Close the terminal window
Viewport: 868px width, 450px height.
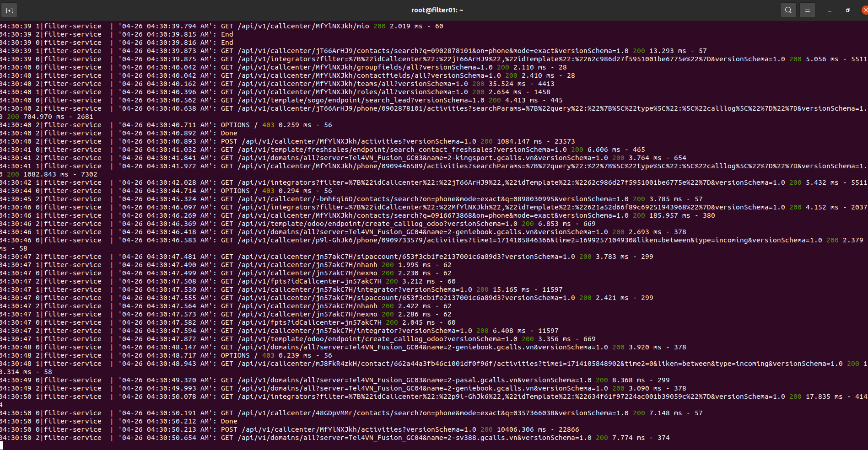864,10
